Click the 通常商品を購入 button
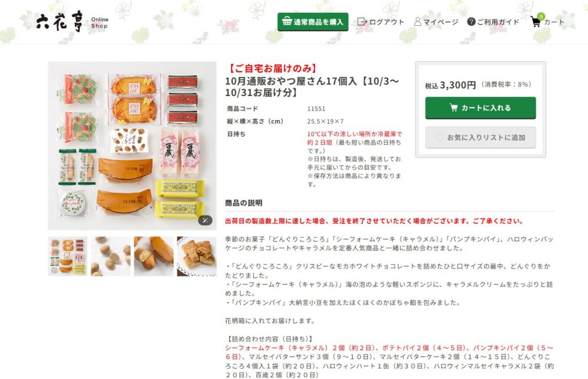This screenshot has width=588, height=379. [313, 22]
